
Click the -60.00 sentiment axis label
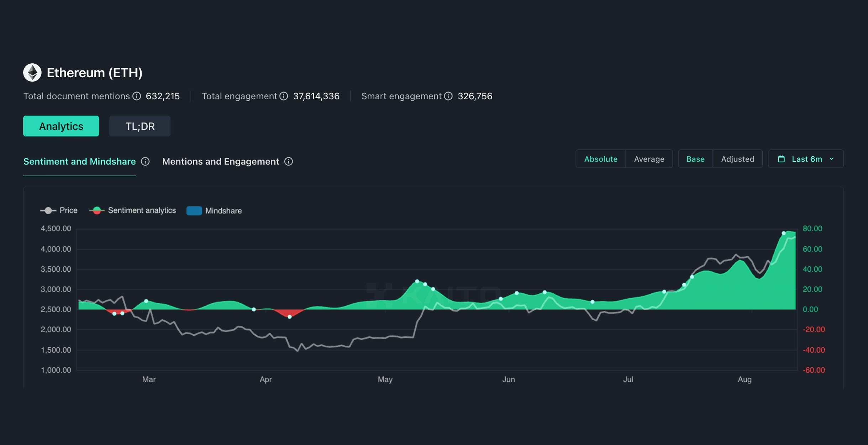tap(814, 370)
